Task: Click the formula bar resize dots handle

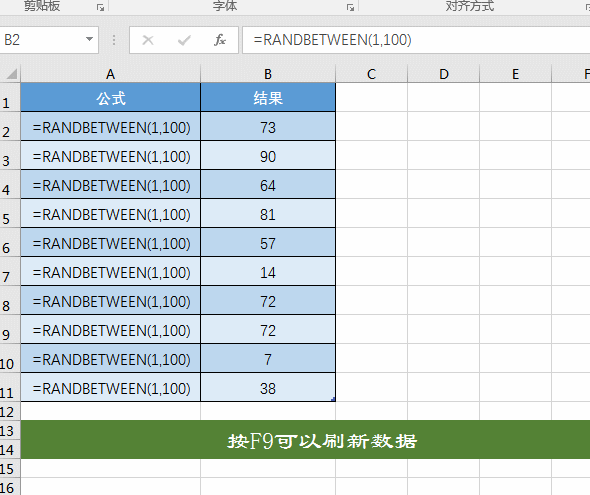Action: tap(114, 40)
